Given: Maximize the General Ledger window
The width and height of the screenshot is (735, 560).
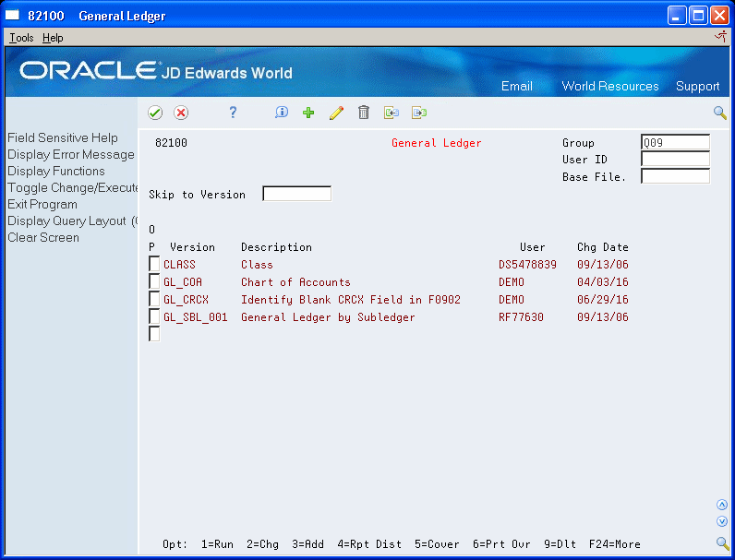Looking at the screenshot, I should pyautogui.click(x=698, y=16).
